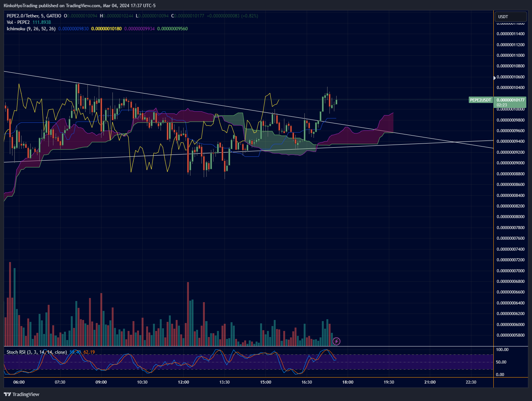Select the Vol · PEPE2 indicator label

pos(18,22)
